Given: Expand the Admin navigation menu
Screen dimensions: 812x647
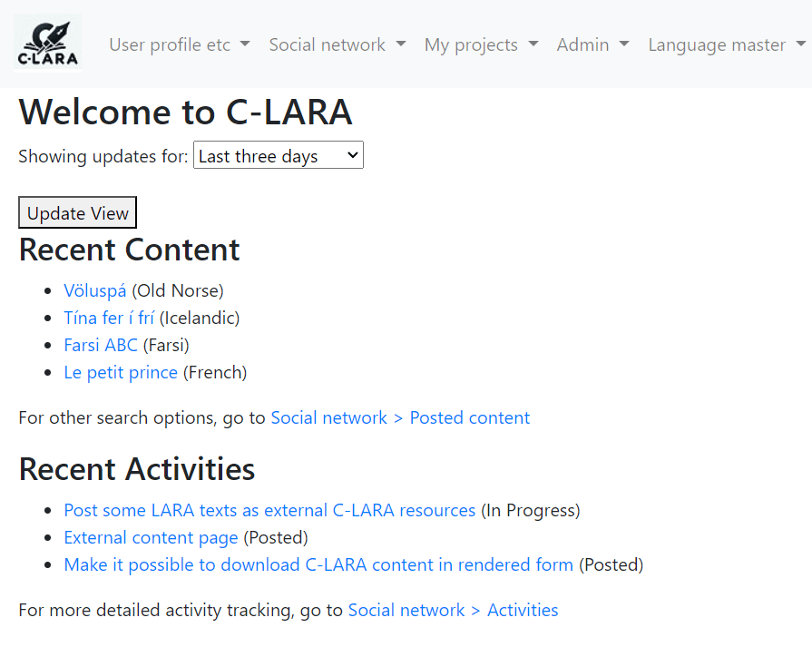Looking at the screenshot, I should click(592, 44).
